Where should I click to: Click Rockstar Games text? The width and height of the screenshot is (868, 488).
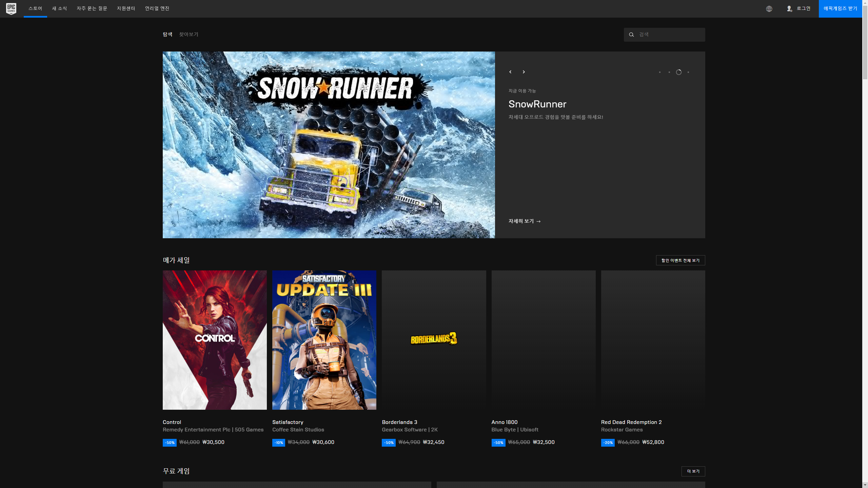(622, 429)
